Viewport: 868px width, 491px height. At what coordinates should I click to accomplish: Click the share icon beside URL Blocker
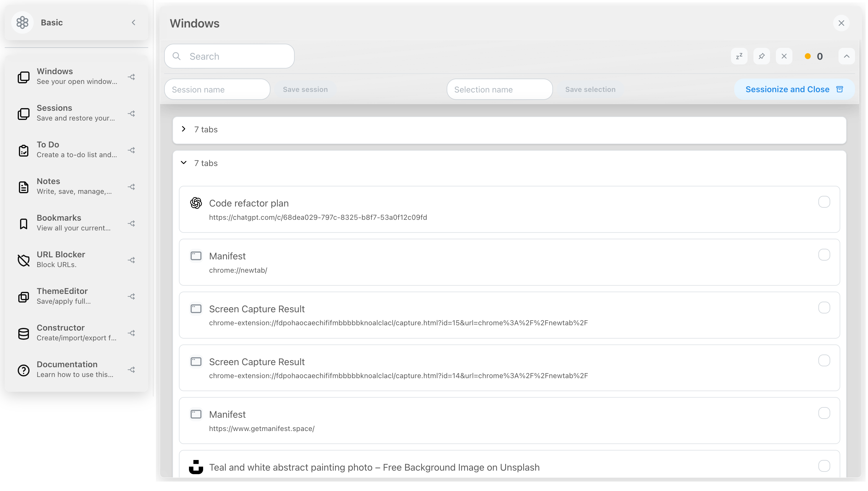[x=131, y=260]
